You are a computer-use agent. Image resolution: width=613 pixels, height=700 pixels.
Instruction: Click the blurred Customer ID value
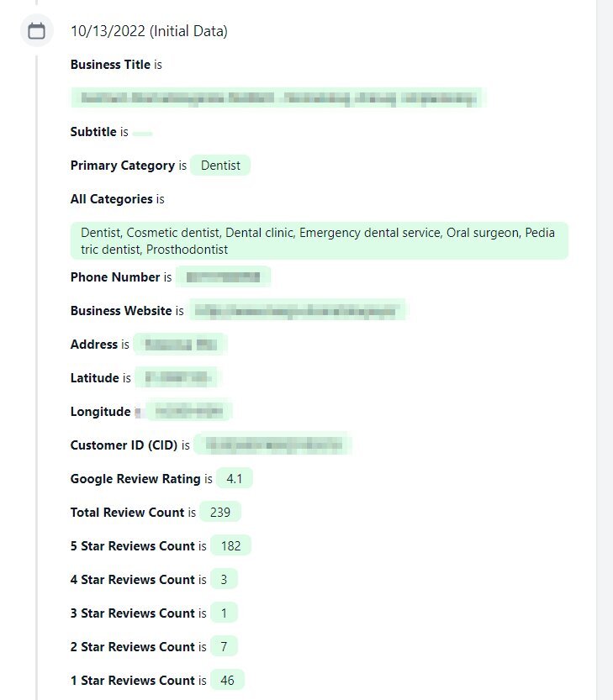pyautogui.click(x=273, y=445)
